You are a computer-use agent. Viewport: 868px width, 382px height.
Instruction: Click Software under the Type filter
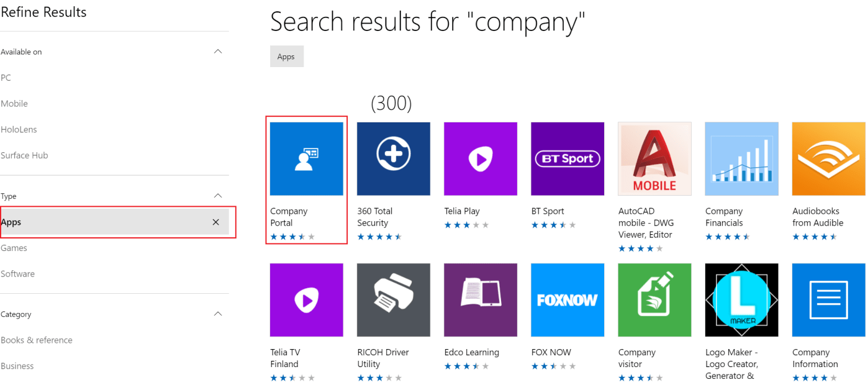click(18, 273)
